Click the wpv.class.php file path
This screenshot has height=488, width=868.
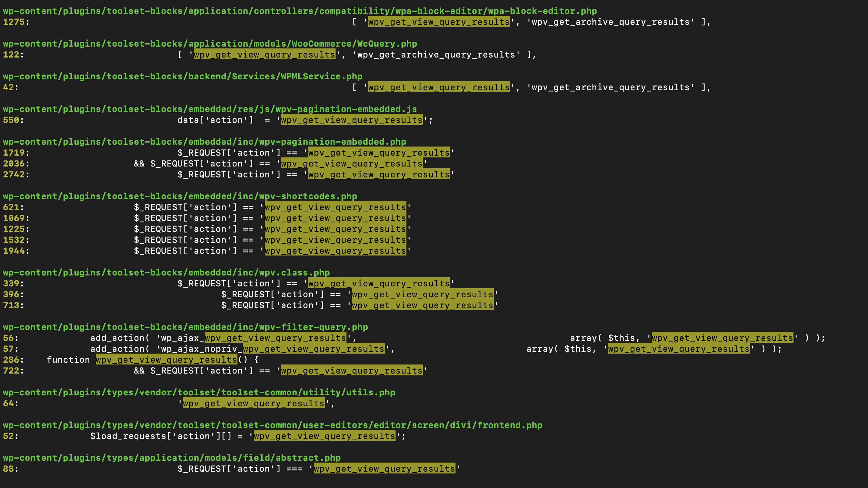[167, 272]
